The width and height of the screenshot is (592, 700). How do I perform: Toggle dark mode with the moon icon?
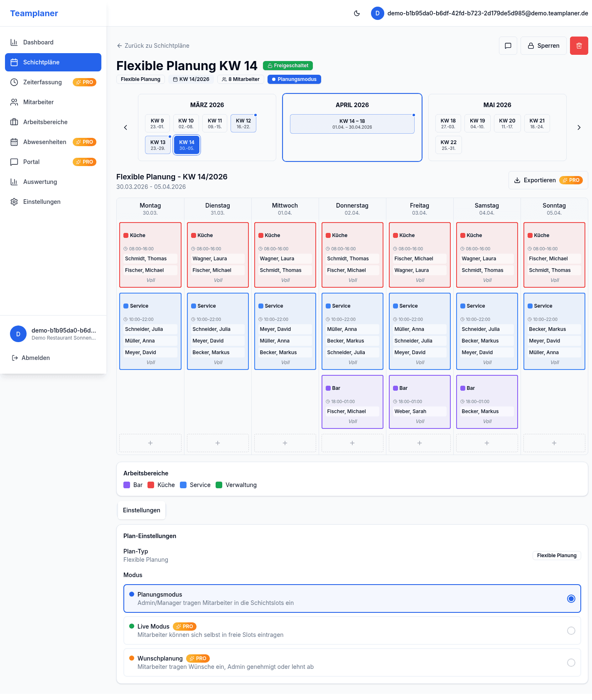[356, 13]
